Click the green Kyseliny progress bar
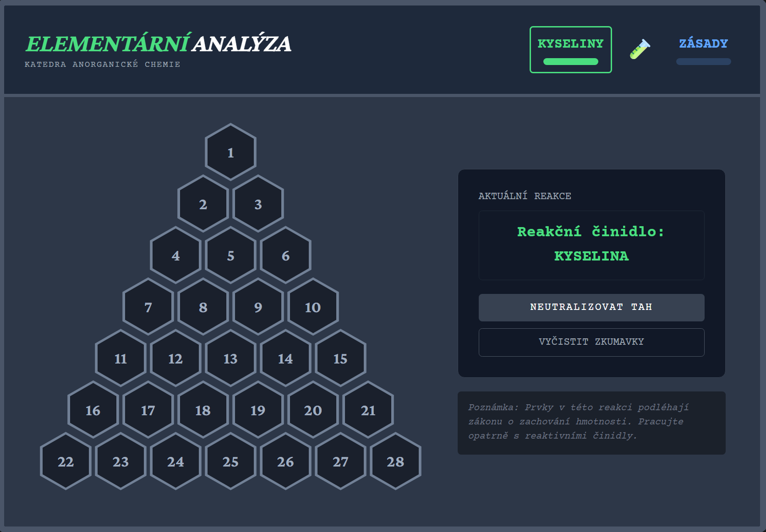 570,62
